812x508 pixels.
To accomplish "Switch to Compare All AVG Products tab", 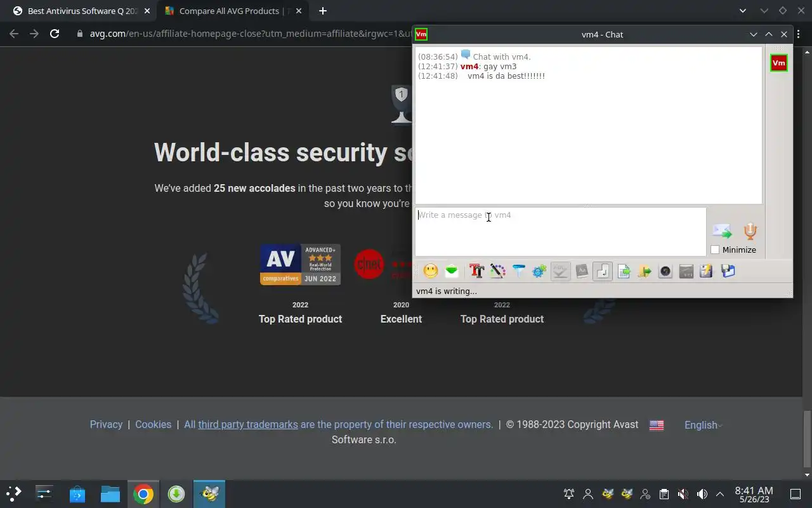I will [x=232, y=11].
